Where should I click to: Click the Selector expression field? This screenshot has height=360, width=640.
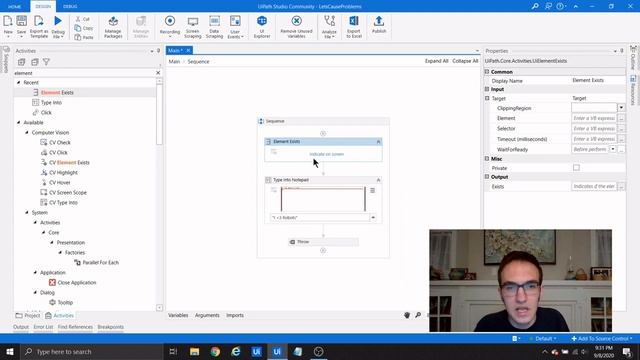pyautogui.click(x=594, y=129)
